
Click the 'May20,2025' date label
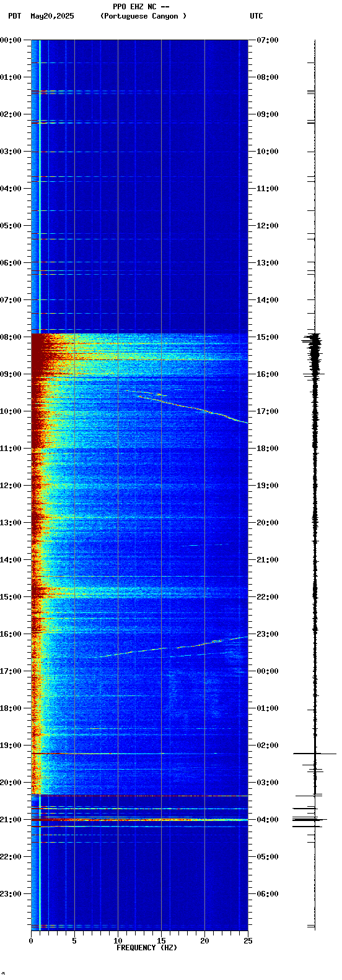pyautogui.click(x=52, y=16)
